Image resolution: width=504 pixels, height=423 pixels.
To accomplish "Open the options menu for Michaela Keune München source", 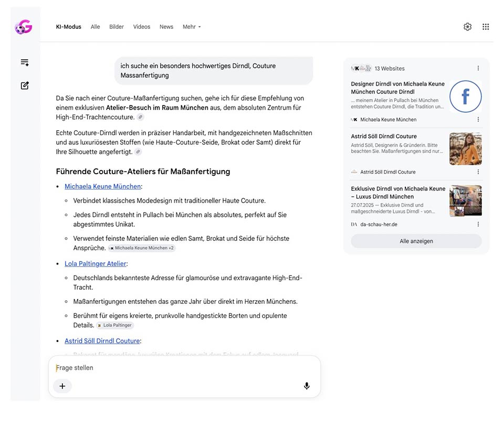I will 478,119.
